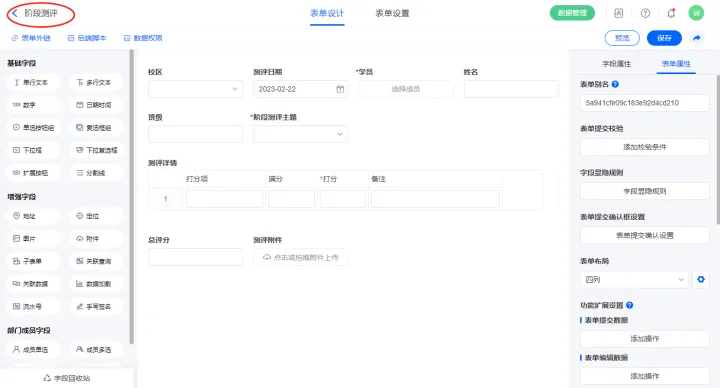Add a 日期时间 date-time field

point(96,105)
